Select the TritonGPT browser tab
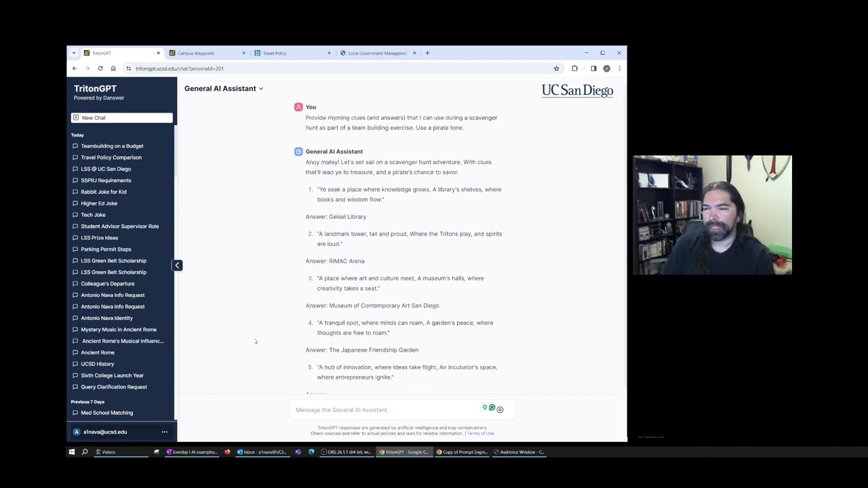This screenshot has width=868, height=488. [122, 53]
